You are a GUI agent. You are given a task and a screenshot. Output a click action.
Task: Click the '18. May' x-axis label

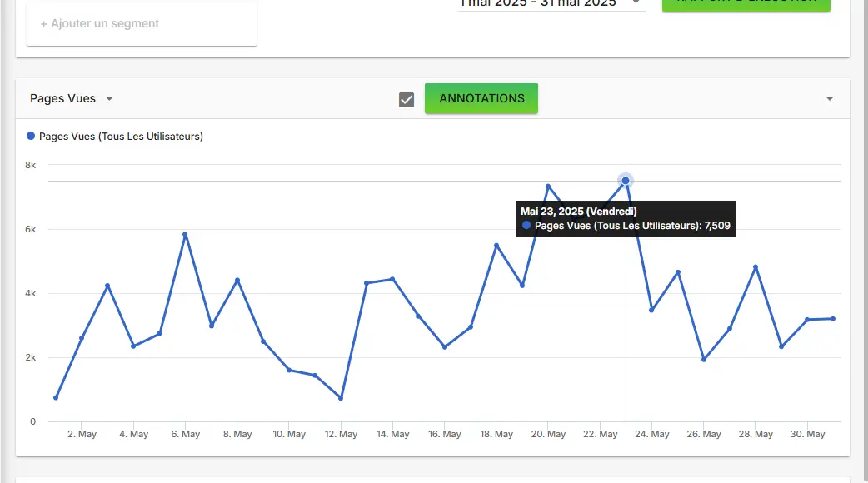pos(496,435)
